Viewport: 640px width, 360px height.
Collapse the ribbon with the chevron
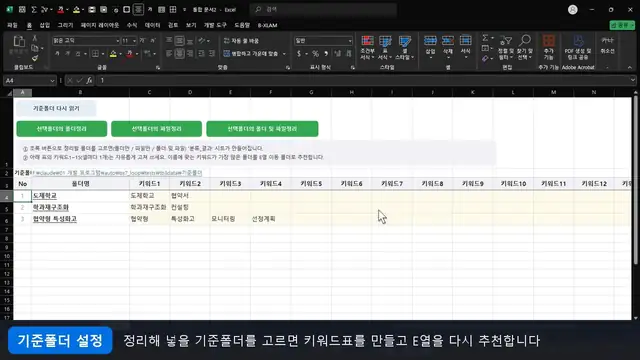(x=629, y=67)
